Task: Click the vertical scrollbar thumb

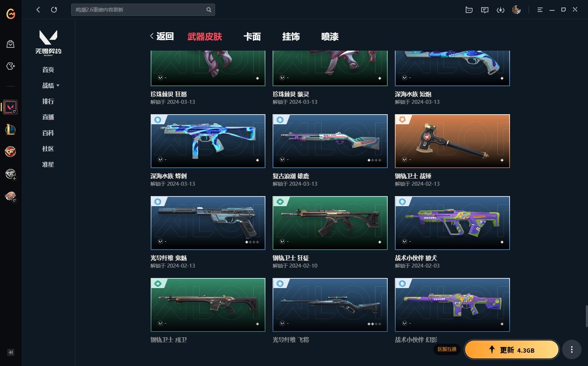Action: 587,316
